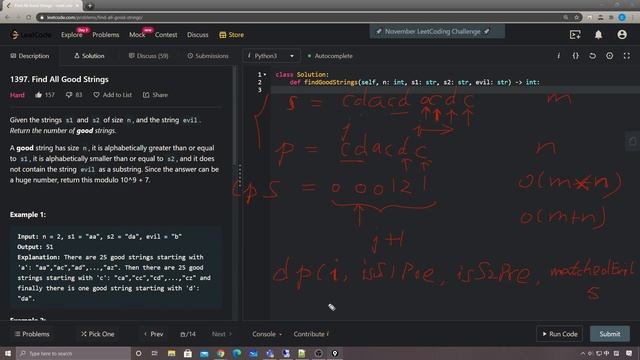Image resolution: width=640 pixels, height=360 pixels.
Task: Switch to the Solution tab
Action: [x=89, y=56]
